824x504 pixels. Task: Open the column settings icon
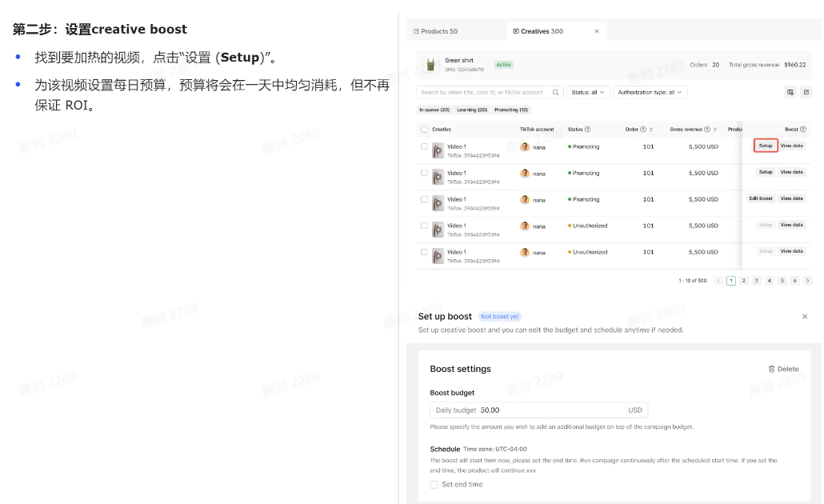(x=790, y=93)
